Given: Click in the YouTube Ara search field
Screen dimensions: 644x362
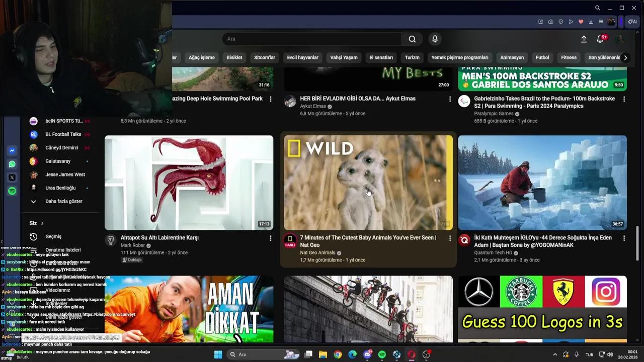Looking at the screenshot, I should (x=312, y=39).
